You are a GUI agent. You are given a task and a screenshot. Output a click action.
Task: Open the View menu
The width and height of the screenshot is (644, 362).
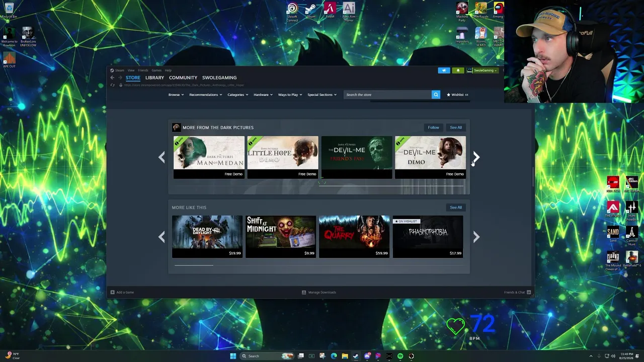click(x=131, y=70)
